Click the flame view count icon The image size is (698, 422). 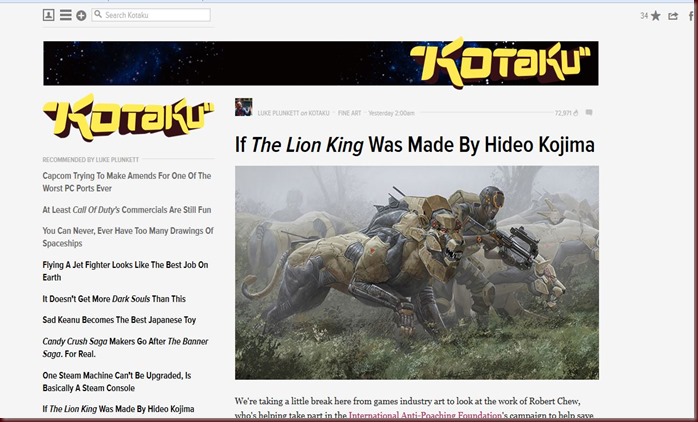(576, 113)
